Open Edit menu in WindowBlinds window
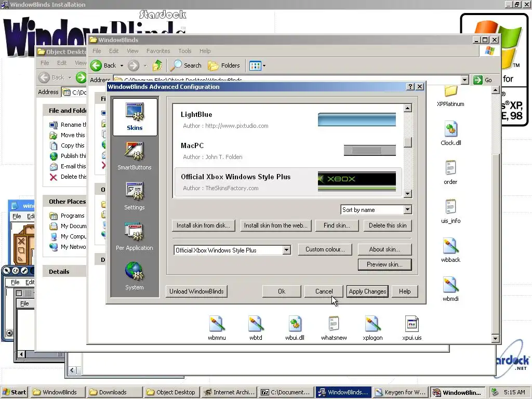Viewport: 532px width, 399px height. (x=114, y=51)
